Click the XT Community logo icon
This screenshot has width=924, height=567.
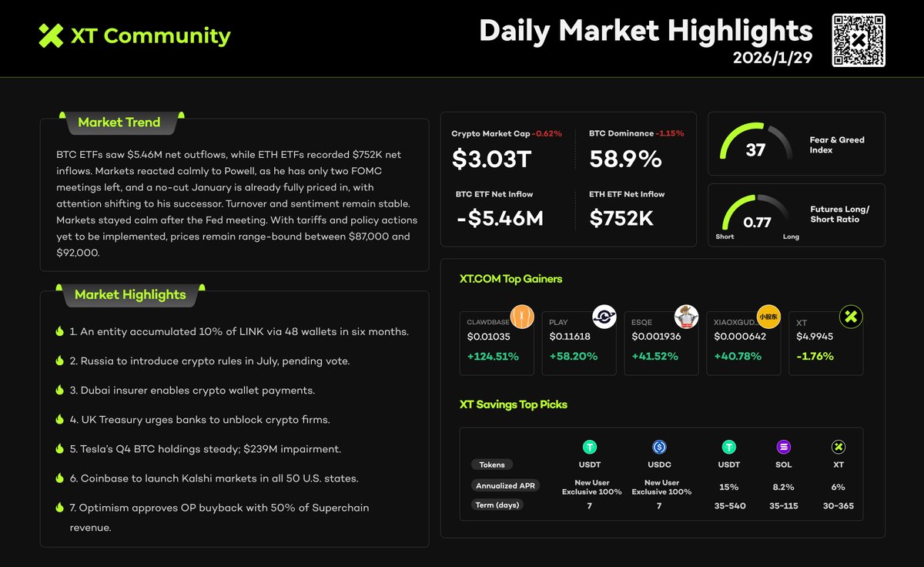click(49, 35)
